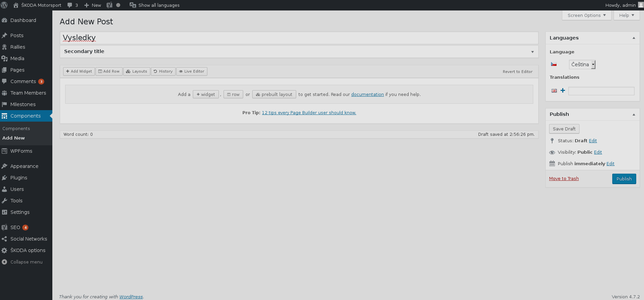Click the Tools wrench icon
This screenshot has width=644, height=300.
pyautogui.click(x=4, y=201)
